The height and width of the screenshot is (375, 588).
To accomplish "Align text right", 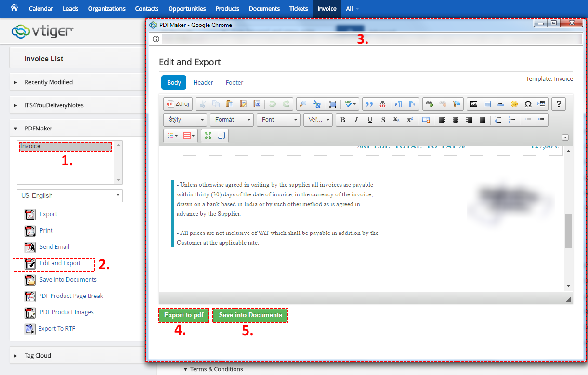I will pos(469,120).
